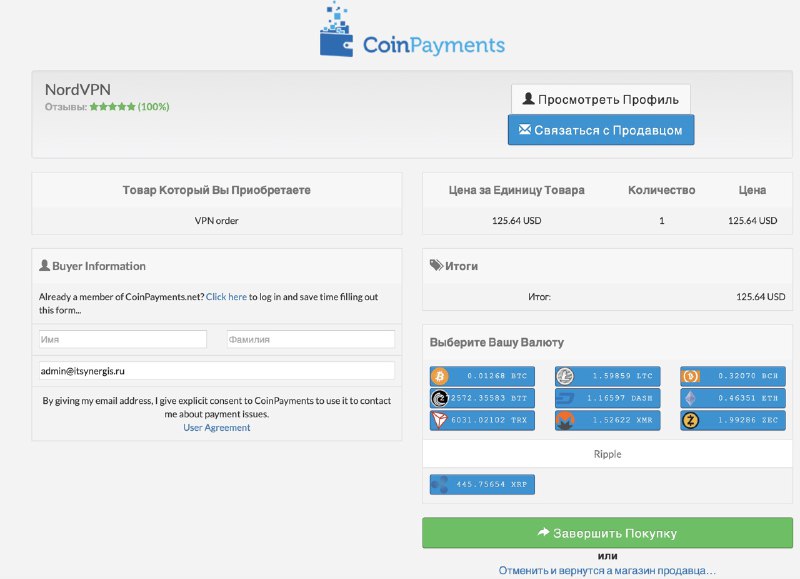800x579 pixels.
Task: Click the NordVPN seller name
Action: [x=78, y=90]
